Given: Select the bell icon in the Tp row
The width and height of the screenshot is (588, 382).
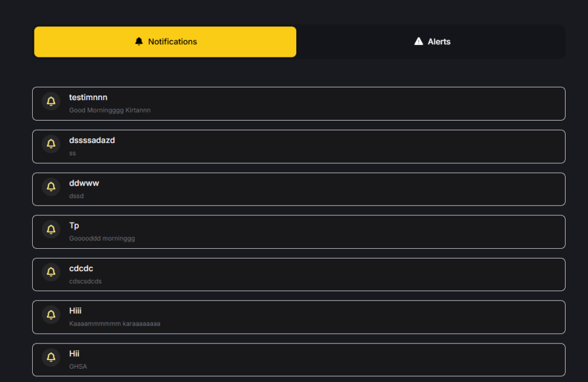Looking at the screenshot, I should [x=51, y=230].
